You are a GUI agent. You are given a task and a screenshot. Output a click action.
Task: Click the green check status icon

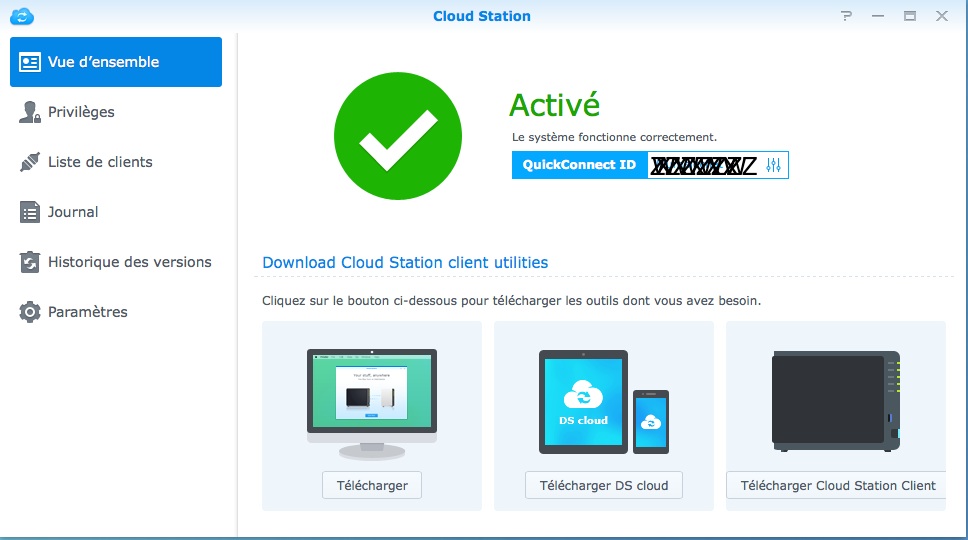point(398,136)
